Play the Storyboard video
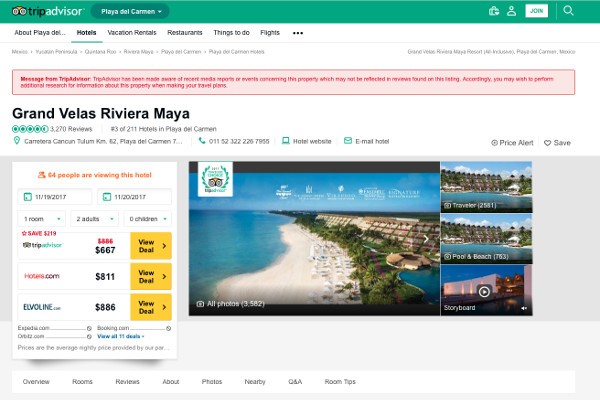600x400 pixels. [485, 292]
